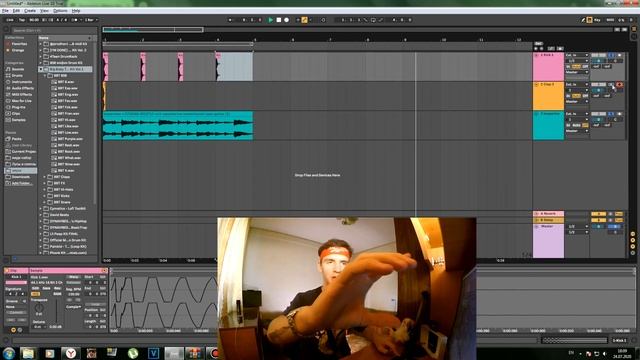This screenshot has height=360, width=640.
Task: Select Sounds category icon
Action: (8, 69)
